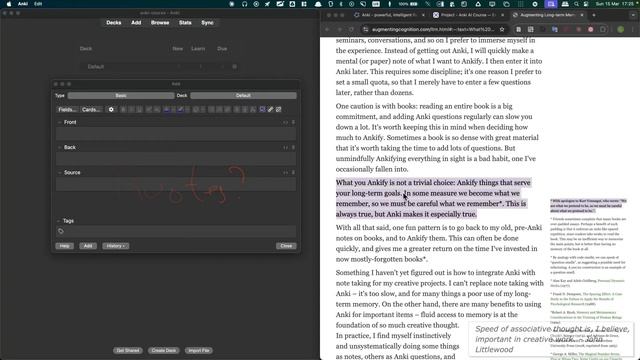Click the Close button in Add dialog
Viewport: 640px width, 360px height.
click(286, 246)
